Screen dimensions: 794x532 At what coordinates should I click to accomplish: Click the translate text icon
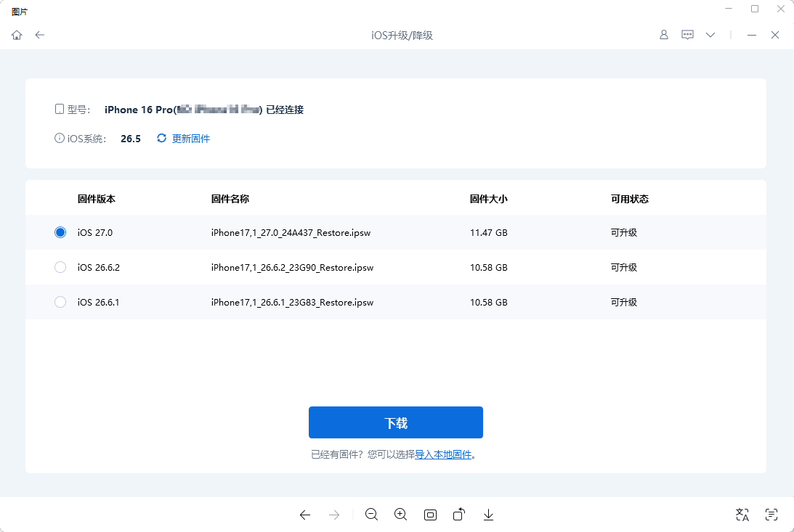pyautogui.click(x=742, y=515)
